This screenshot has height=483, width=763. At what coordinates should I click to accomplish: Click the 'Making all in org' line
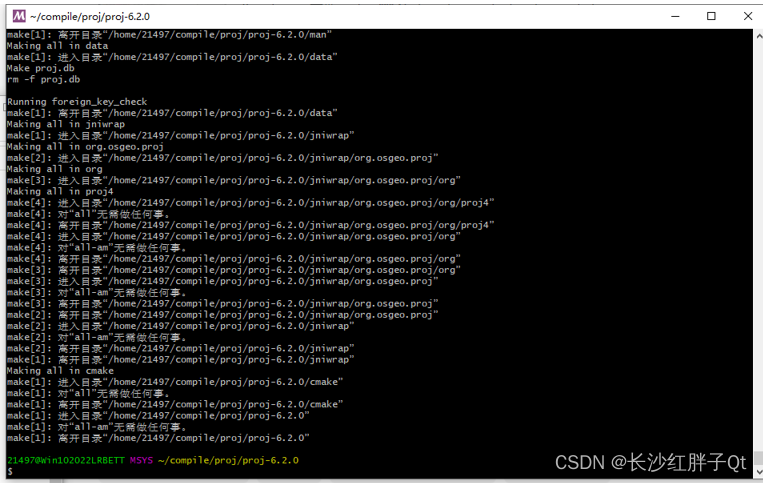pyautogui.click(x=54, y=169)
